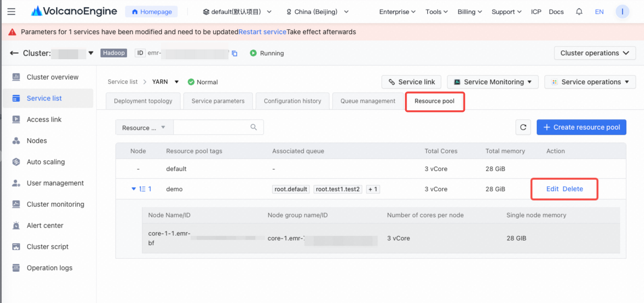This screenshot has height=303, width=644.
Task: Click the search magnifier icon
Action: (x=254, y=127)
